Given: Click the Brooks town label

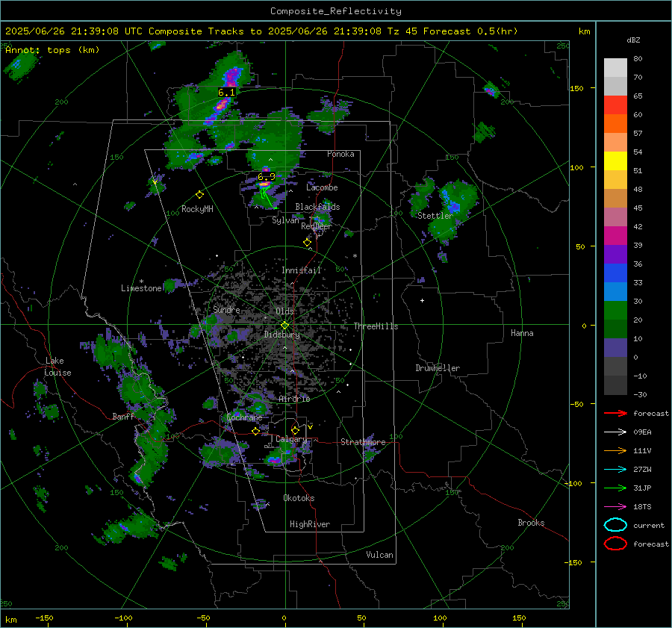Looking at the screenshot, I should pos(531,523).
